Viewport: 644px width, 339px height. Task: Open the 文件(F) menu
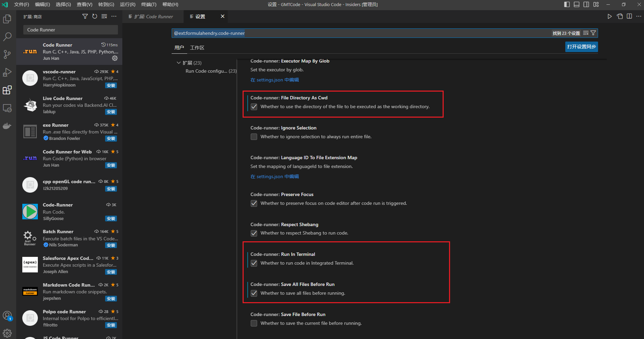[x=22, y=4]
